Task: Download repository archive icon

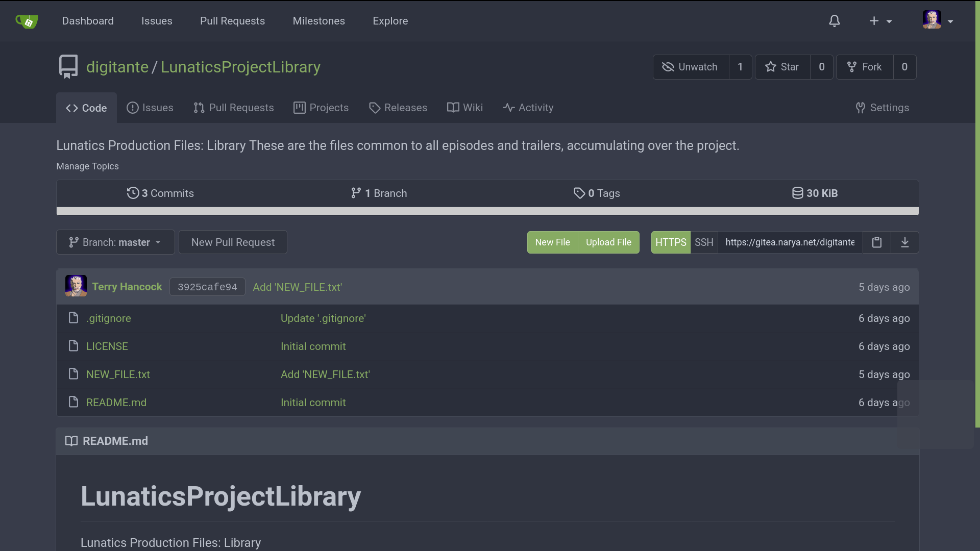Action: [x=905, y=242]
